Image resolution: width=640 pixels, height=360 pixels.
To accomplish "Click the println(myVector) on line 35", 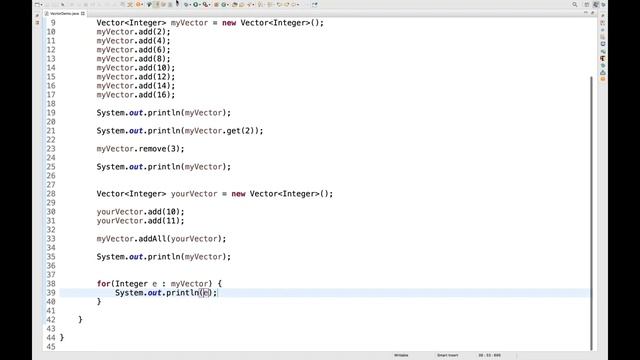I will pos(163,257).
